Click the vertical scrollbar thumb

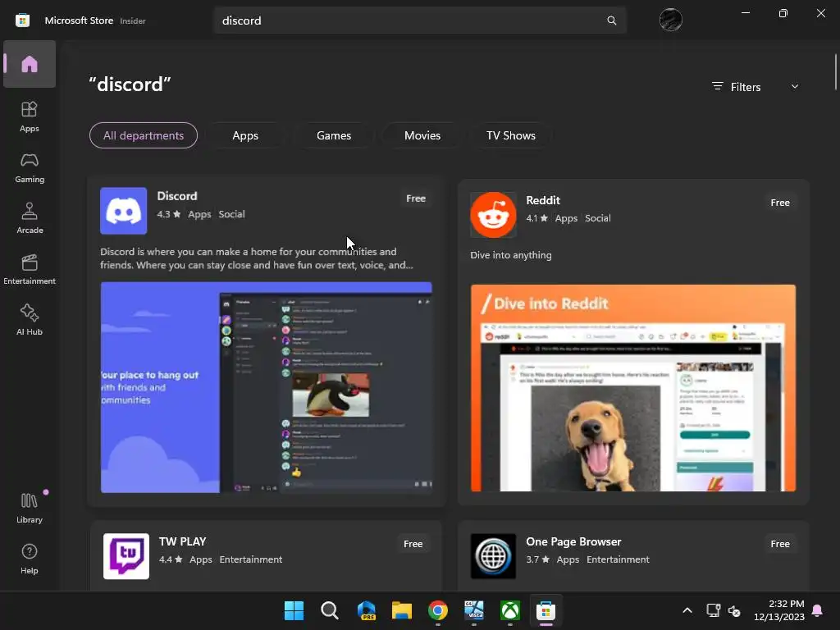[834, 72]
